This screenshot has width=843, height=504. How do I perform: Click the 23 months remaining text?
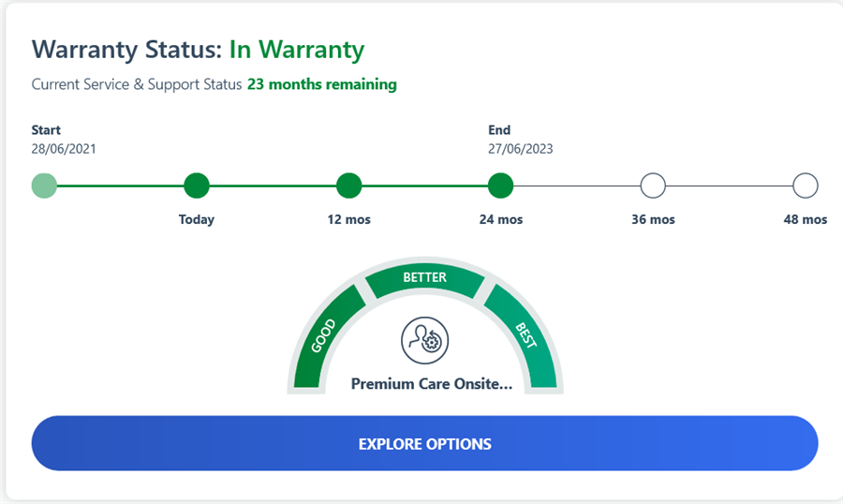322,84
